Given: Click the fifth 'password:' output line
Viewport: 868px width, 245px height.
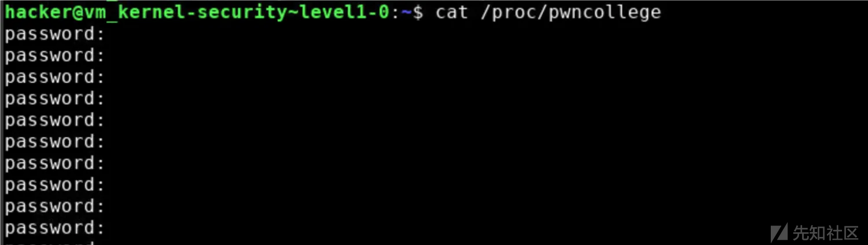Looking at the screenshot, I should pos(54,120).
